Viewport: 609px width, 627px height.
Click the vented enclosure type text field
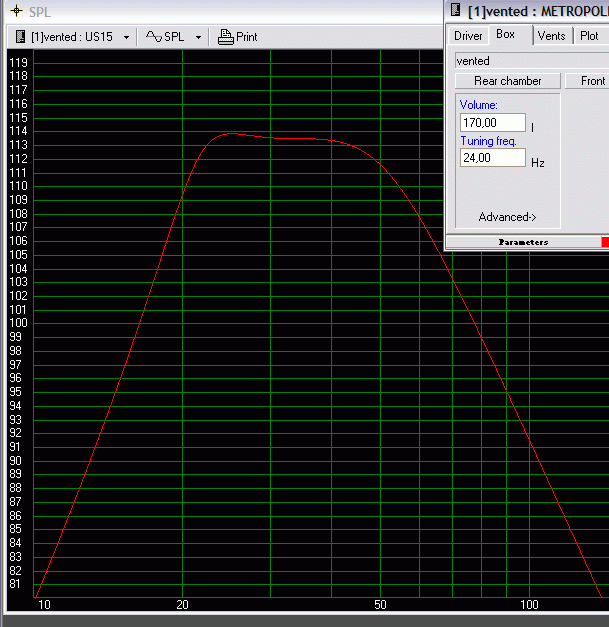tap(530, 61)
